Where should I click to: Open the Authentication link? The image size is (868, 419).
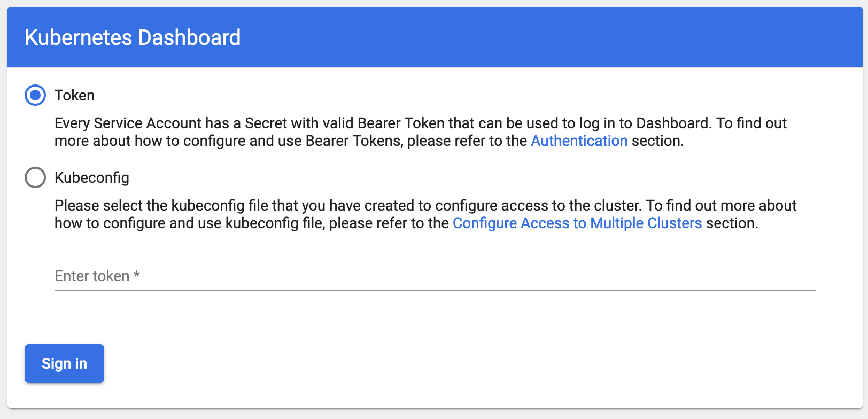coord(579,141)
